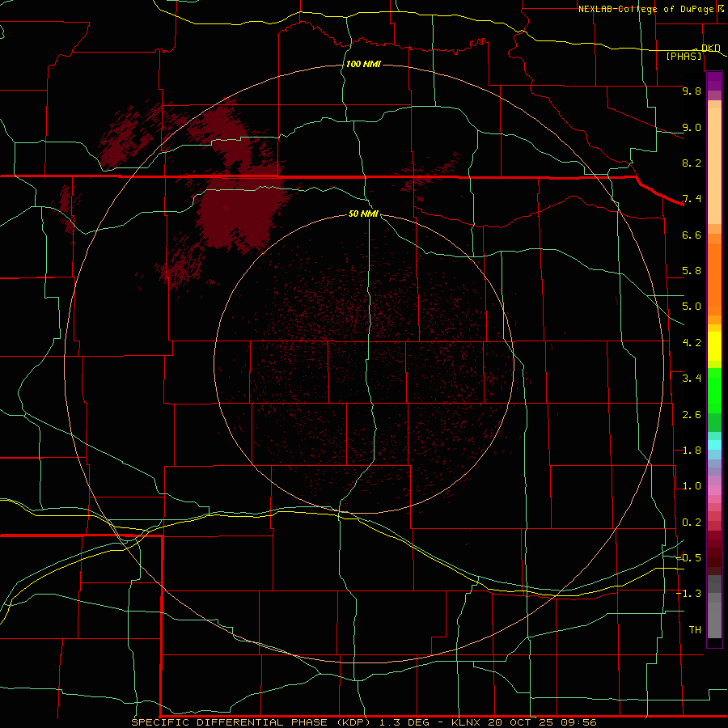Click the 5.8 scale label

coord(692,271)
